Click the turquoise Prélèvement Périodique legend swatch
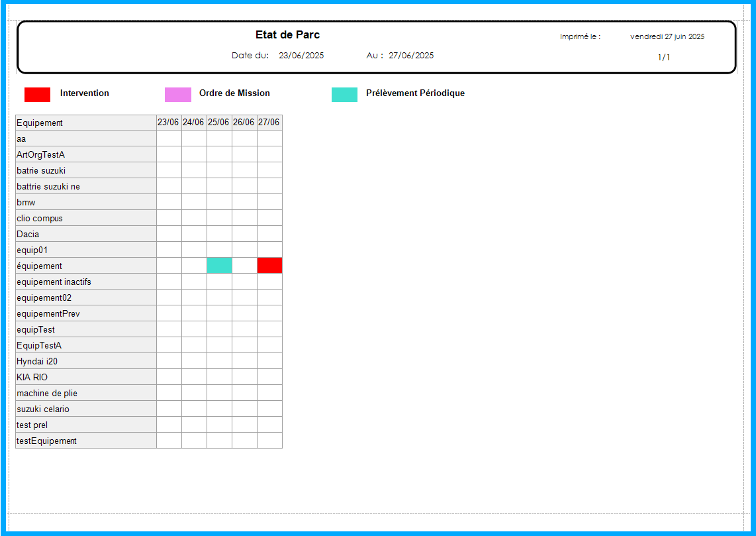Screen dimensions: 756x536 point(344,95)
